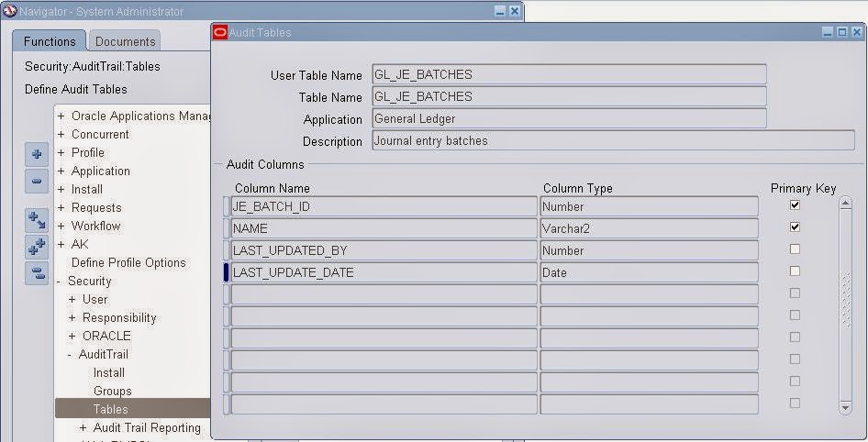Viewport: 868px width, 442px height.
Task: Click the expand all children button
Action: [37, 220]
